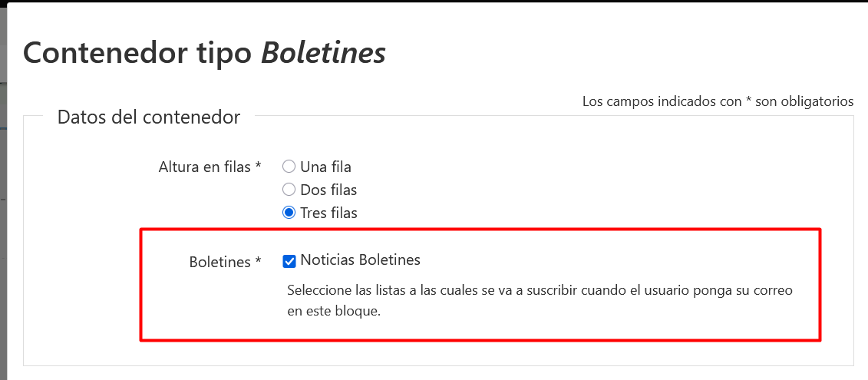This screenshot has height=380, width=868.
Task: Click the asterisk after the "Boletines" field label
Action: coord(258,262)
